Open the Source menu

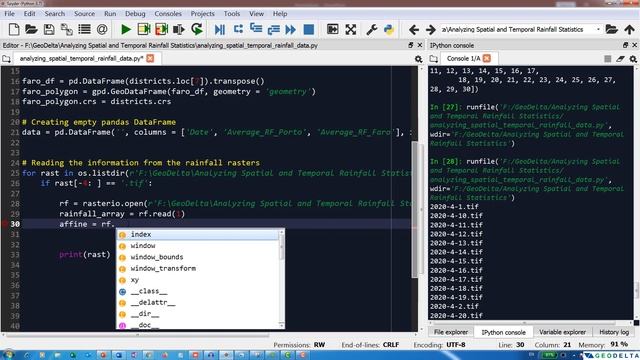pos(84,13)
